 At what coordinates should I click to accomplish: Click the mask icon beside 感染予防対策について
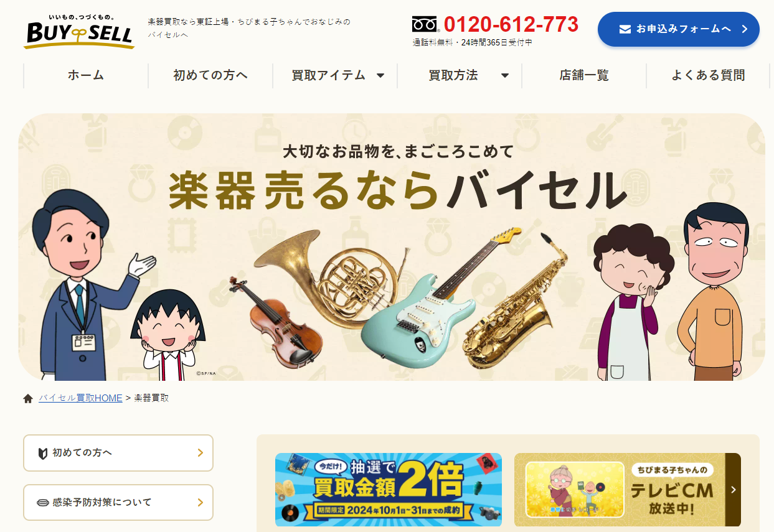pyautogui.click(x=43, y=503)
